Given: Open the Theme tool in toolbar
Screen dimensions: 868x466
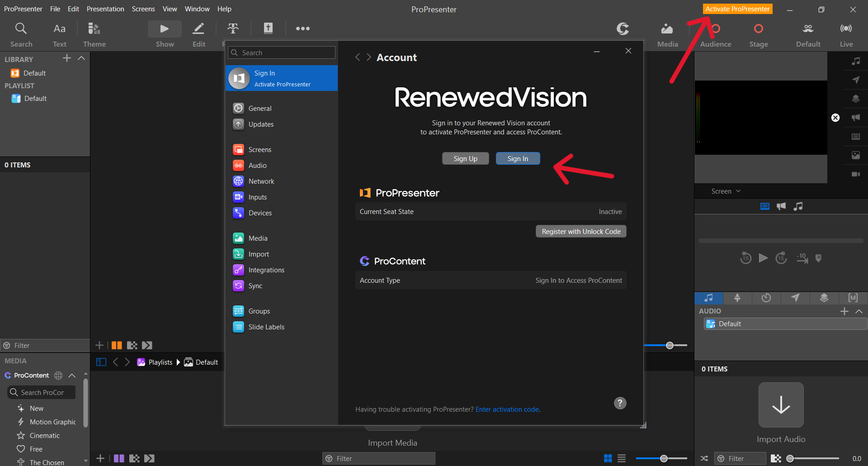Looking at the screenshot, I should pyautogui.click(x=94, y=34).
